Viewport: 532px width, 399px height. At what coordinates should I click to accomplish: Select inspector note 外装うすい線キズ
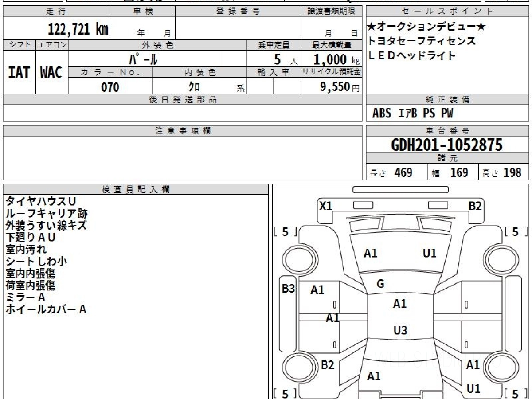click(46, 225)
